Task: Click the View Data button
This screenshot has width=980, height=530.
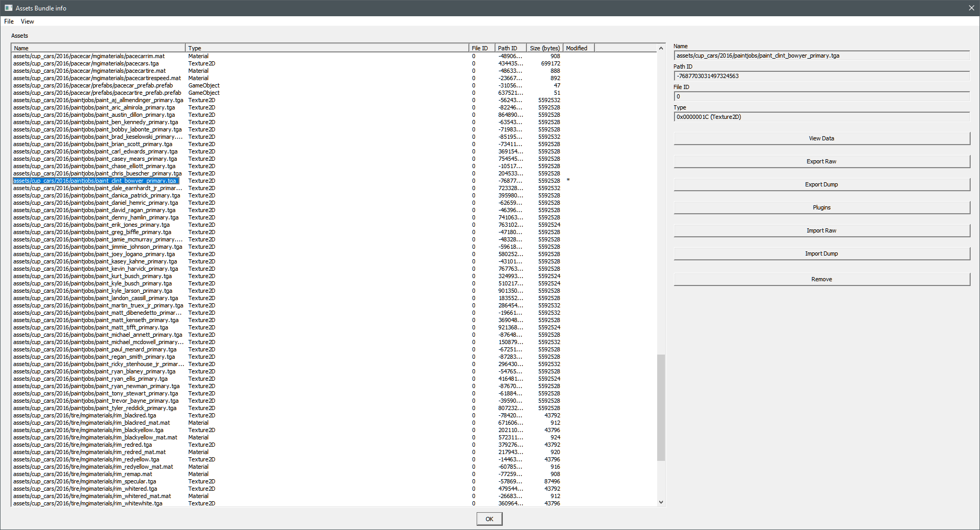Action: [821, 138]
